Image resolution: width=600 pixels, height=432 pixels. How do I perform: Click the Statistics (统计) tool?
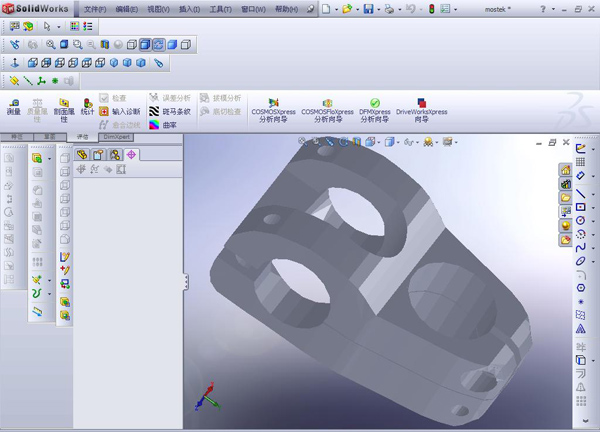(x=87, y=108)
